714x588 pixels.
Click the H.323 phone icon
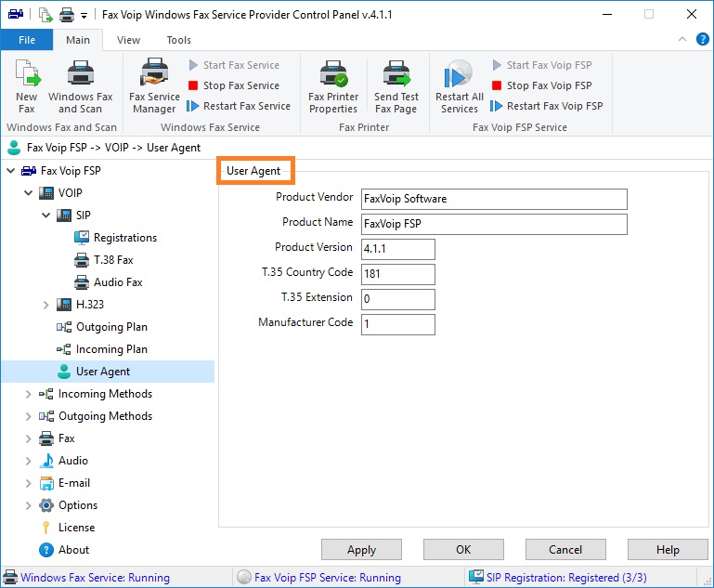point(64,305)
